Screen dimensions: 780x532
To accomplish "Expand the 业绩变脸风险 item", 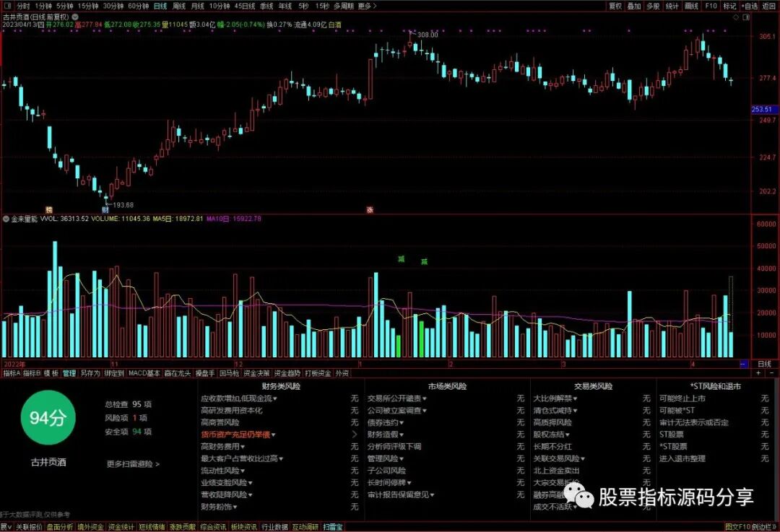I will (x=226, y=482).
